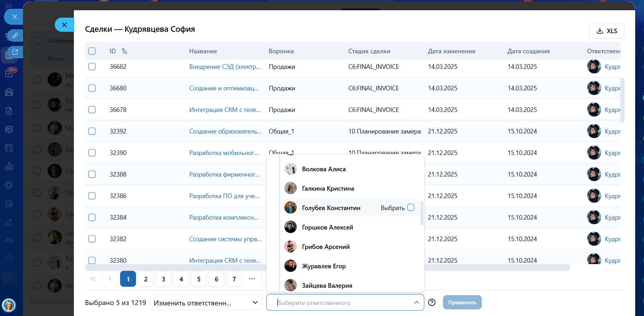Open the Изменить ответственн... action dropdown
The image size is (644, 316).
[206, 303]
